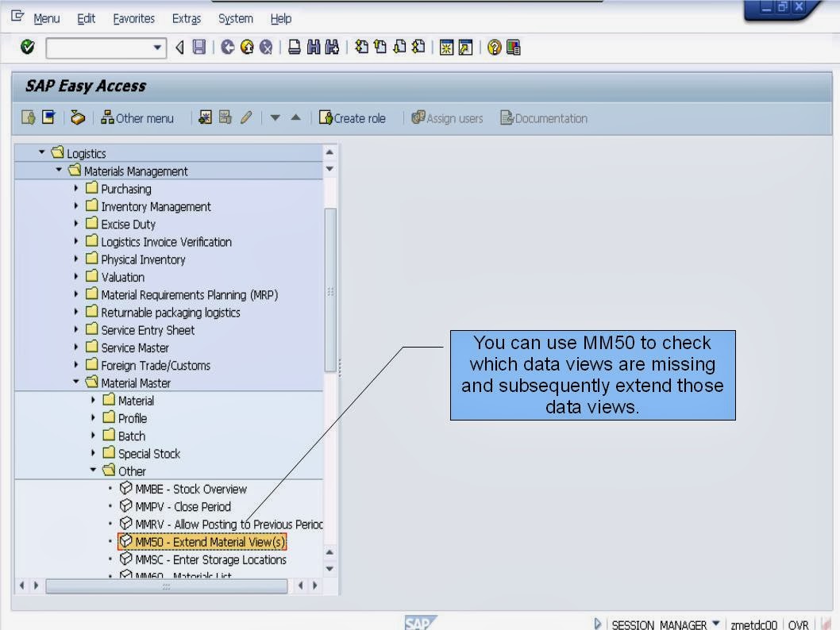This screenshot has height=630, width=840.
Task: Click the green Enter checkmark icon
Action: pos(26,48)
